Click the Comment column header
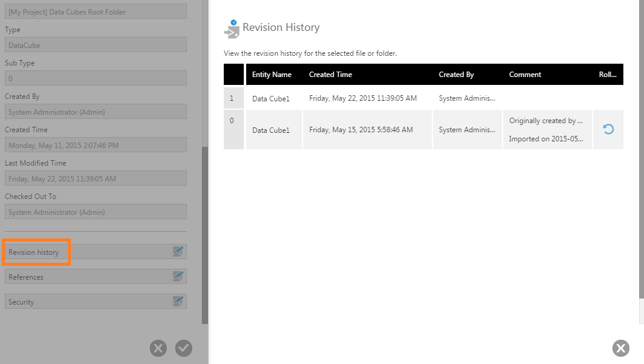The width and height of the screenshot is (644, 364). (525, 75)
